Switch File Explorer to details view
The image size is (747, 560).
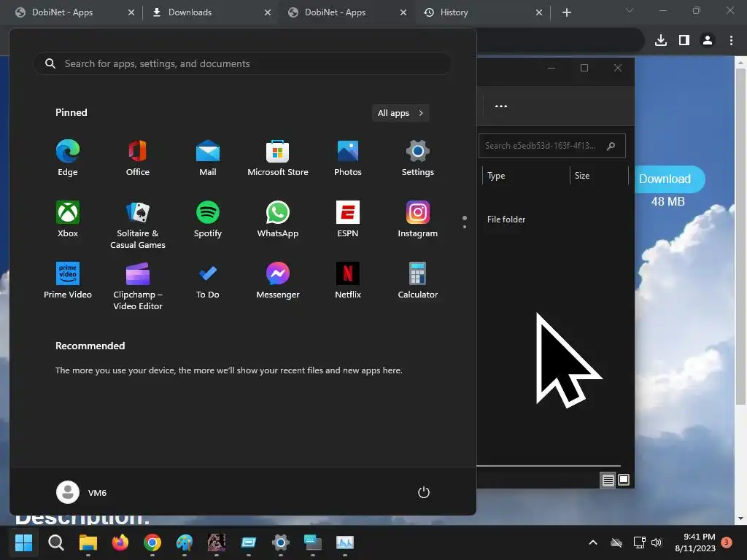coord(608,480)
